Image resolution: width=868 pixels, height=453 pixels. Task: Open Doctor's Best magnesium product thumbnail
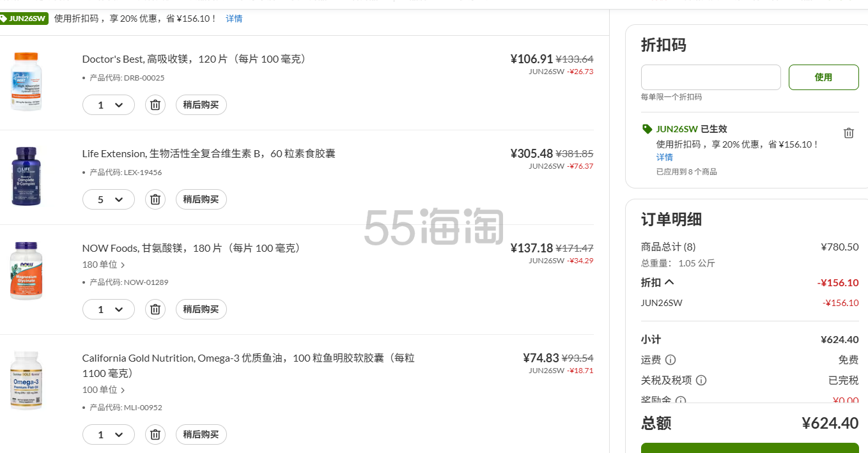26,82
